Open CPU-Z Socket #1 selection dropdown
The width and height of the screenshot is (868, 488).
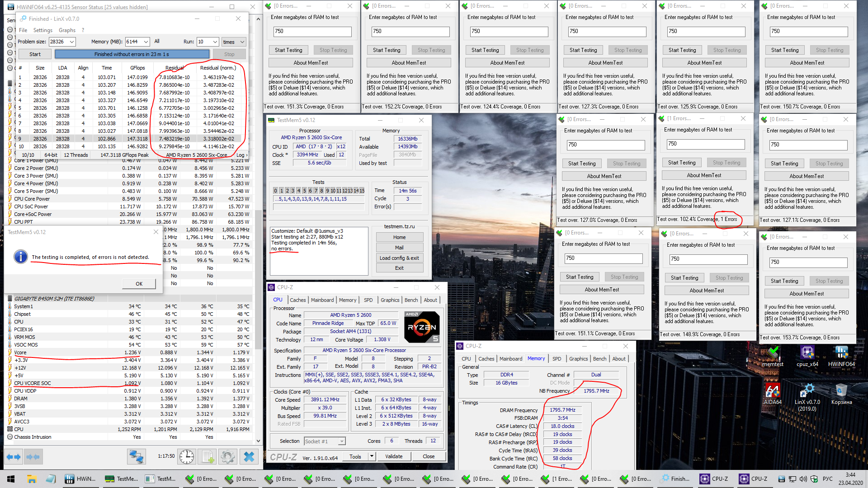(x=342, y=441)
